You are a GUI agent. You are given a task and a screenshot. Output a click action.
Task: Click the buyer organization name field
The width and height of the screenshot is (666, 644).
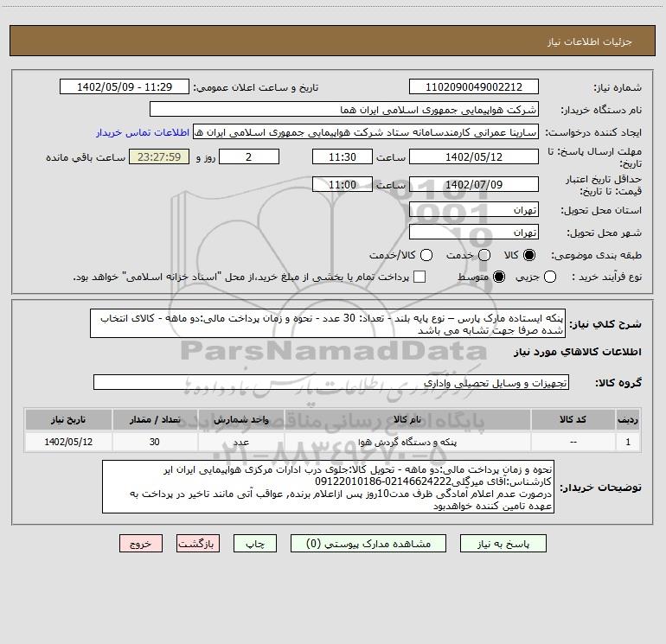(344, 110)
